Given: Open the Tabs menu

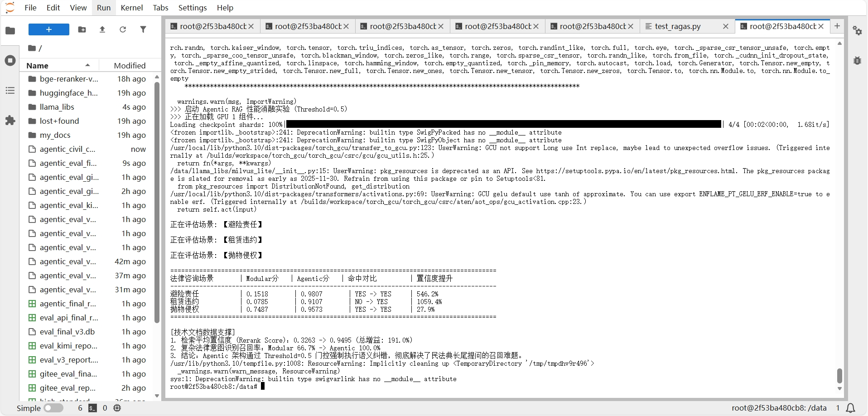Looking at the screenshot, I should 160,8.
